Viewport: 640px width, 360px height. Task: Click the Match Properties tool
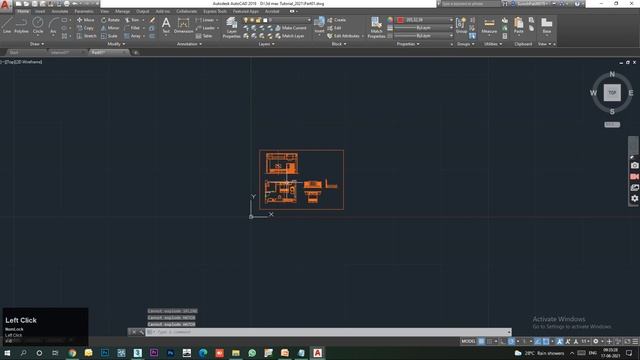pyautogui.click(x=376, y=28)
